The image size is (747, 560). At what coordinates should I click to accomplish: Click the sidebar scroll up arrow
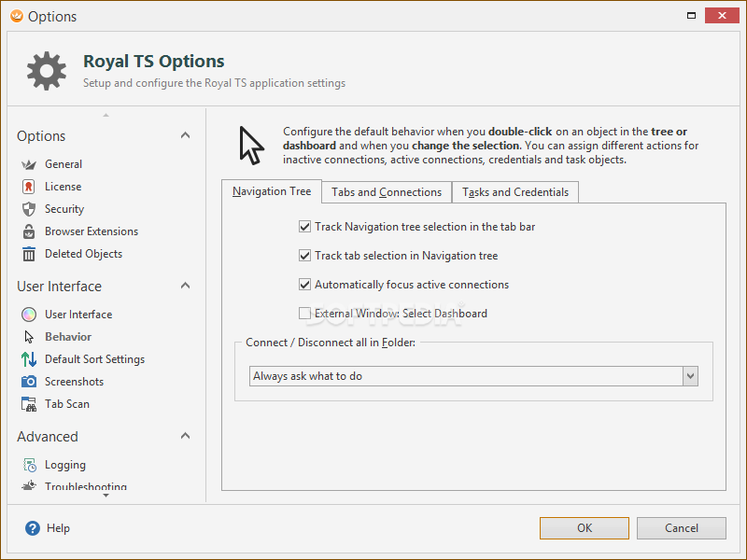(106, 115)
